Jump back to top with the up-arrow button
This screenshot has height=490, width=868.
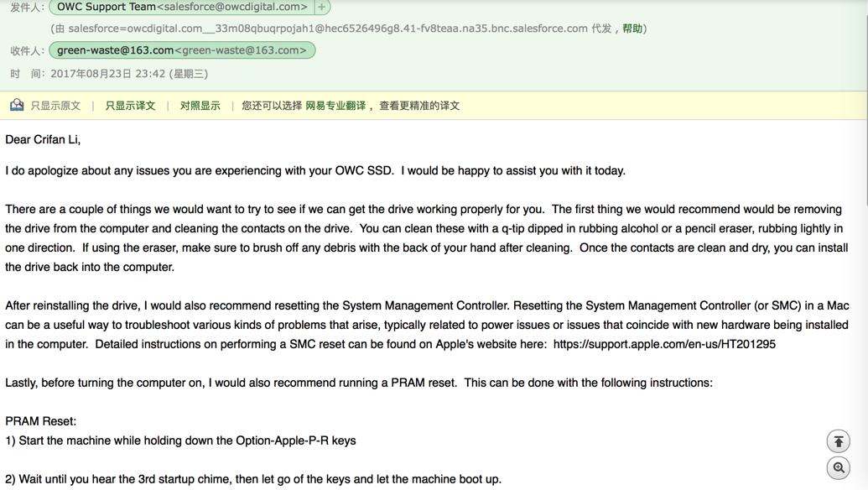click(838, 441)
